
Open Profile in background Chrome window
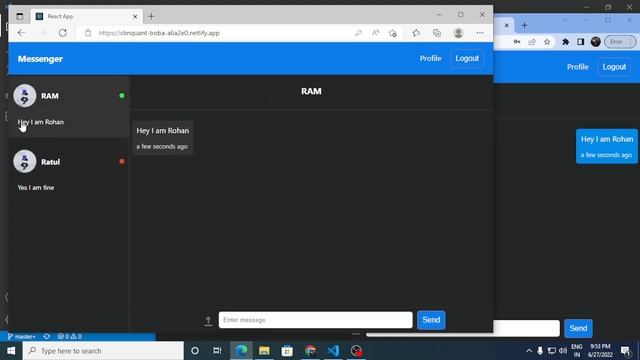pos(578,67)
